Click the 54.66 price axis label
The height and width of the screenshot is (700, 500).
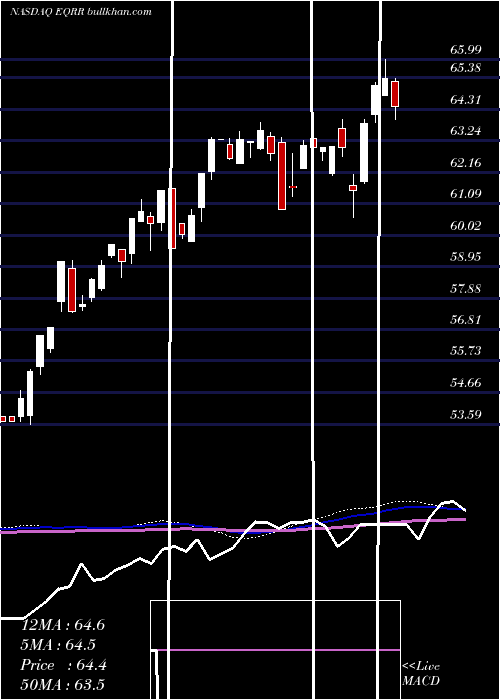coord(466,383)
